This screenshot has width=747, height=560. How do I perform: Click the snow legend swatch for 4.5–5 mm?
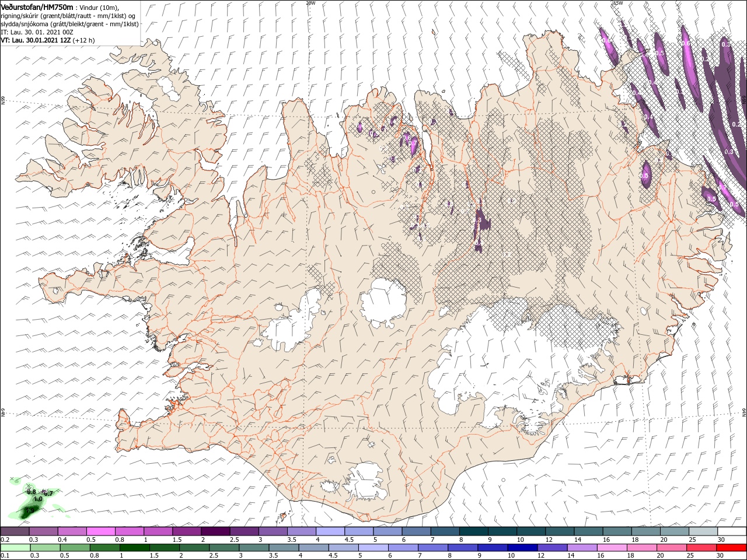358,531
